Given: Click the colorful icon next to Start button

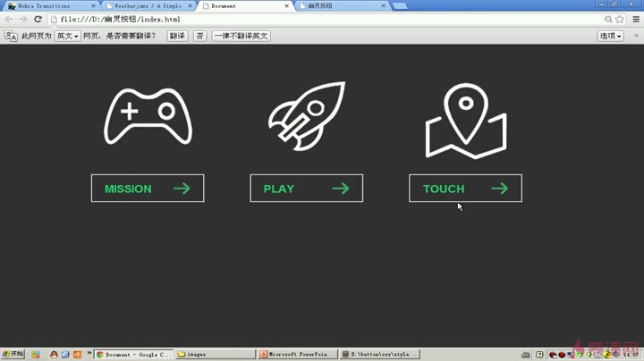Looking at the screenshot, I should 36,355.
